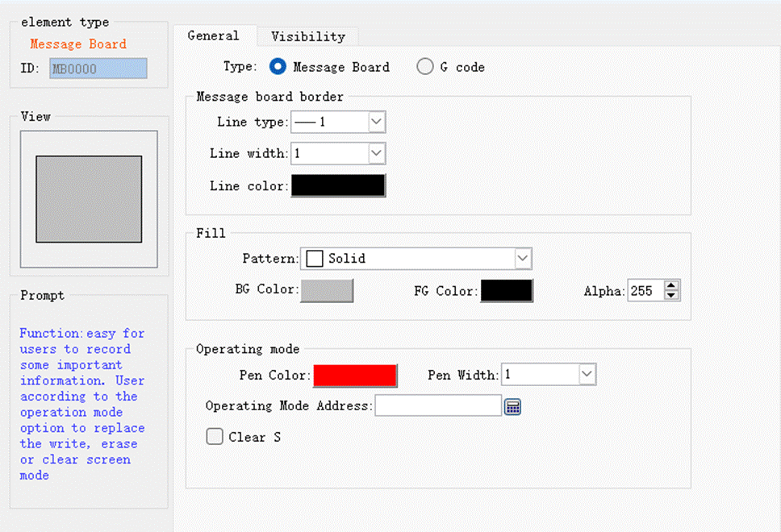Expand the Line type dropdown
This screenshot has height=532, width=781.
pos(377,122)
